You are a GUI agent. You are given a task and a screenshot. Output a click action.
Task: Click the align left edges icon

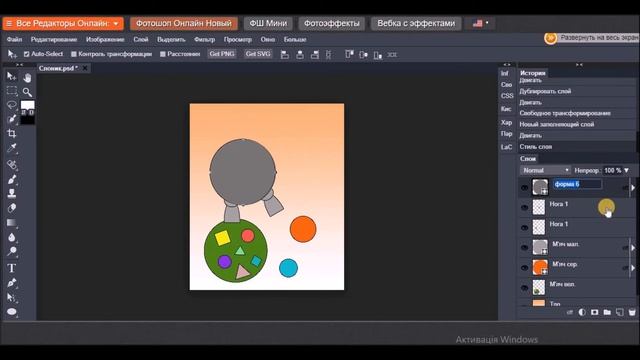[x=285, y=55]
